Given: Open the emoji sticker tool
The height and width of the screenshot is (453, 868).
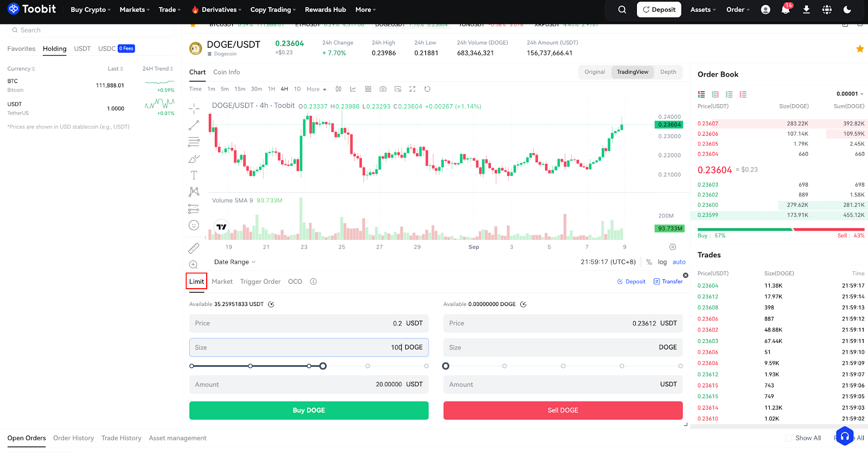Looking at the screenshot, I should point(194,225).
